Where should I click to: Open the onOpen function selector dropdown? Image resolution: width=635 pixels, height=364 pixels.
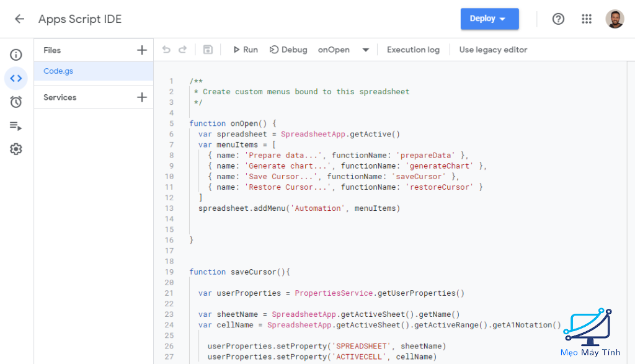(x=344, y=50)
